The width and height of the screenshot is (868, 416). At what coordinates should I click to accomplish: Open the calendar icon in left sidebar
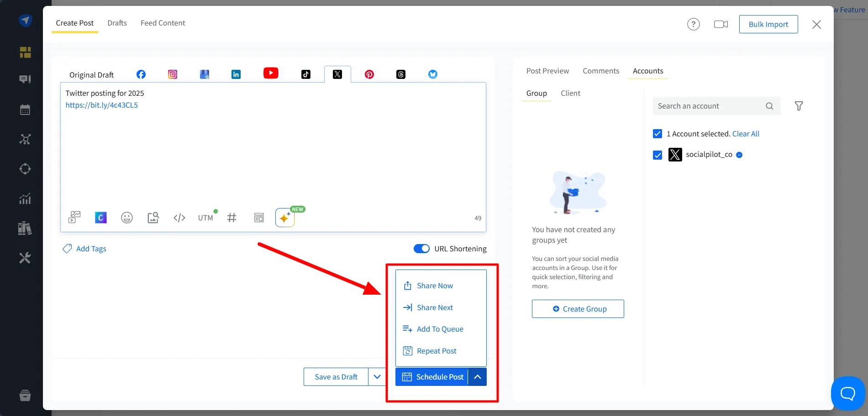25,109
